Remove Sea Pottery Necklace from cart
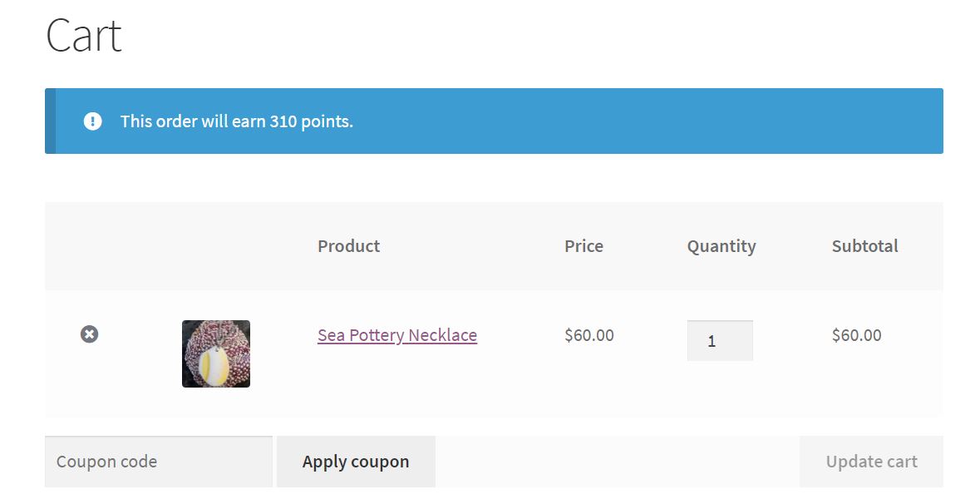Screen dimensions: 980x504 [89, 334]
